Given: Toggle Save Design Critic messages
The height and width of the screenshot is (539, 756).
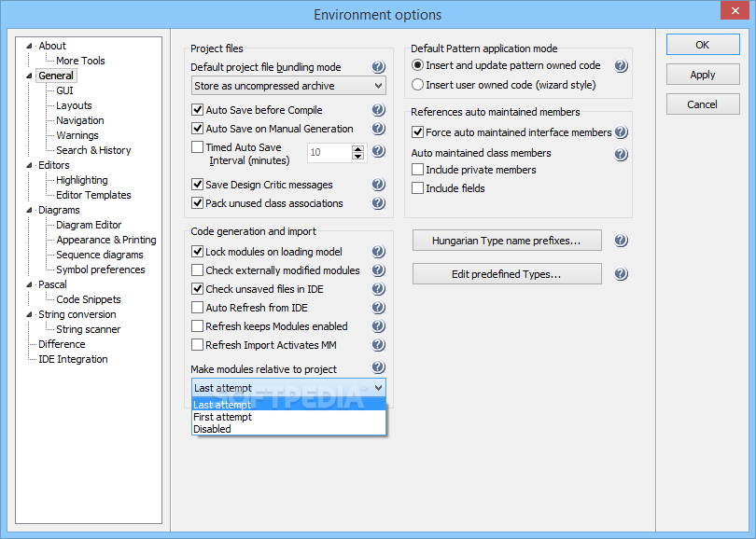Looking at the screenshot, I should [x=197, y=185].
